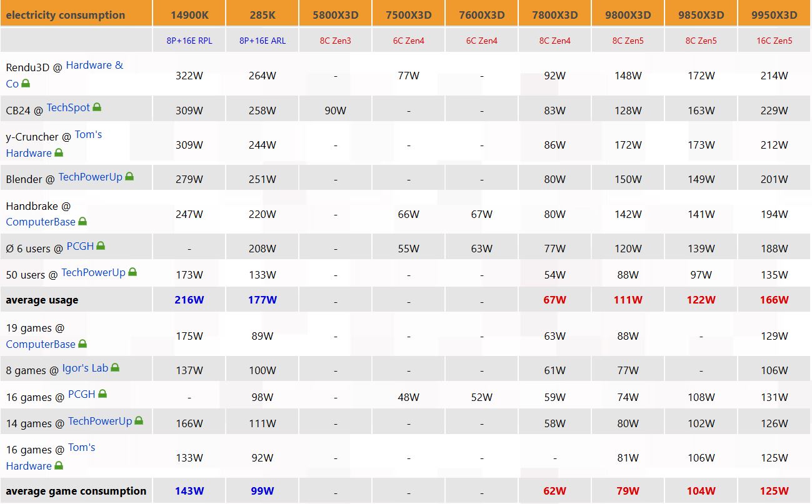Open the TechSpot link in CB24 row
Screen dimensions: 812x504
pyautogui.click(x=68, y=107)
